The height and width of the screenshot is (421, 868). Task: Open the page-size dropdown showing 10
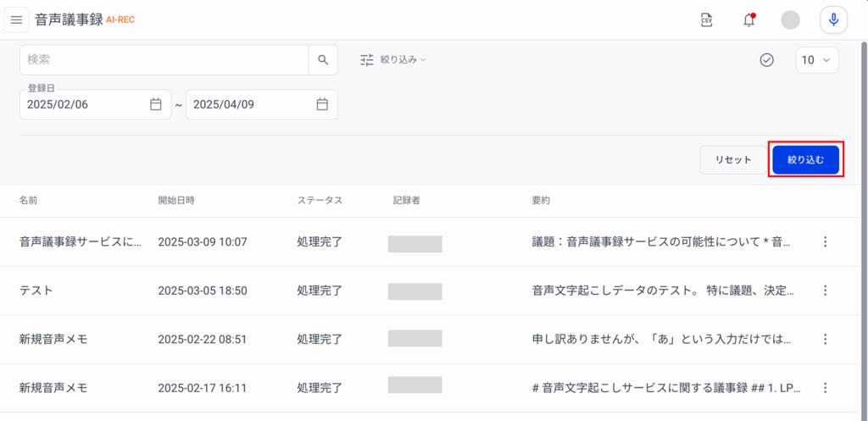point(816,60)
